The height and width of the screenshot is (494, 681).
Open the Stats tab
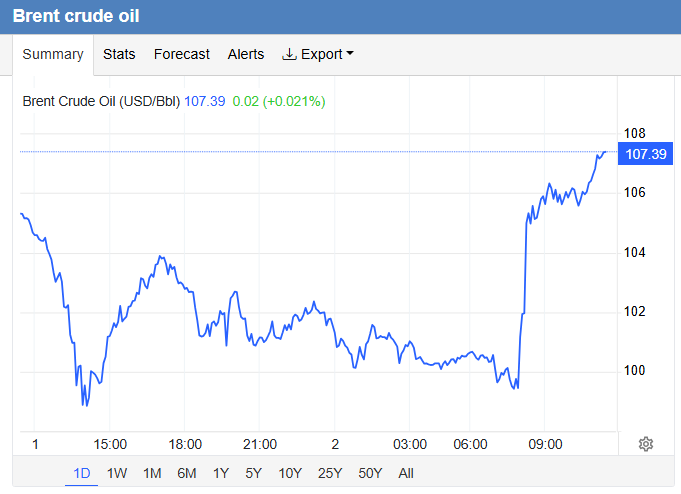[119, 54]
